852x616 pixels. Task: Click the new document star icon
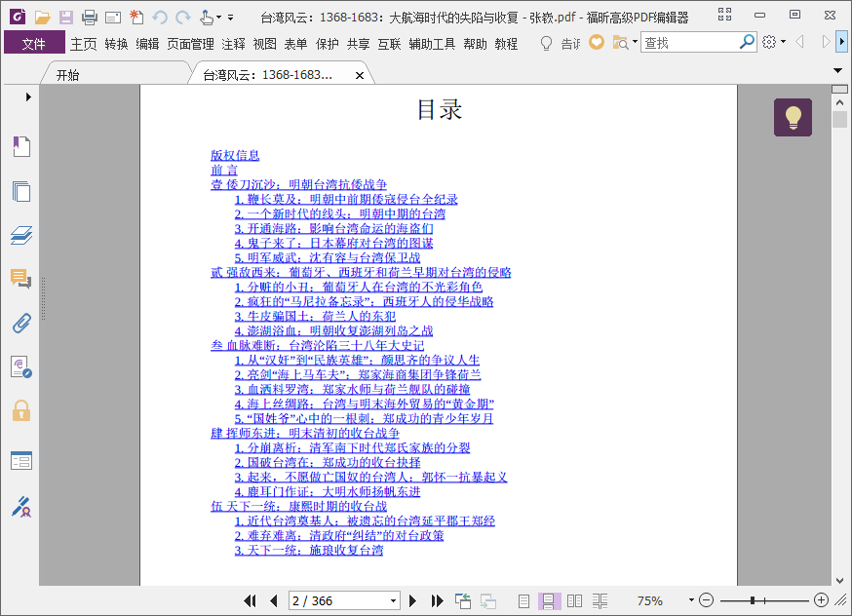click(x=136, y=18)
